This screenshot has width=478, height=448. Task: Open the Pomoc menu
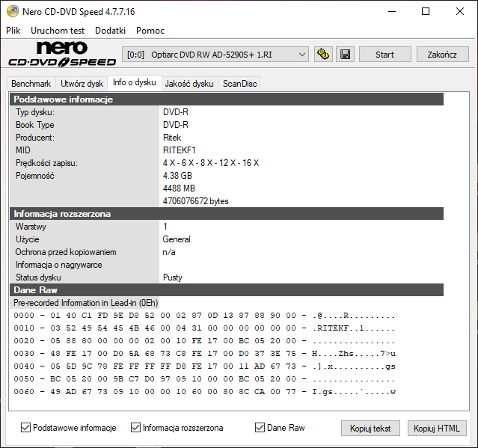pos(150,31)
